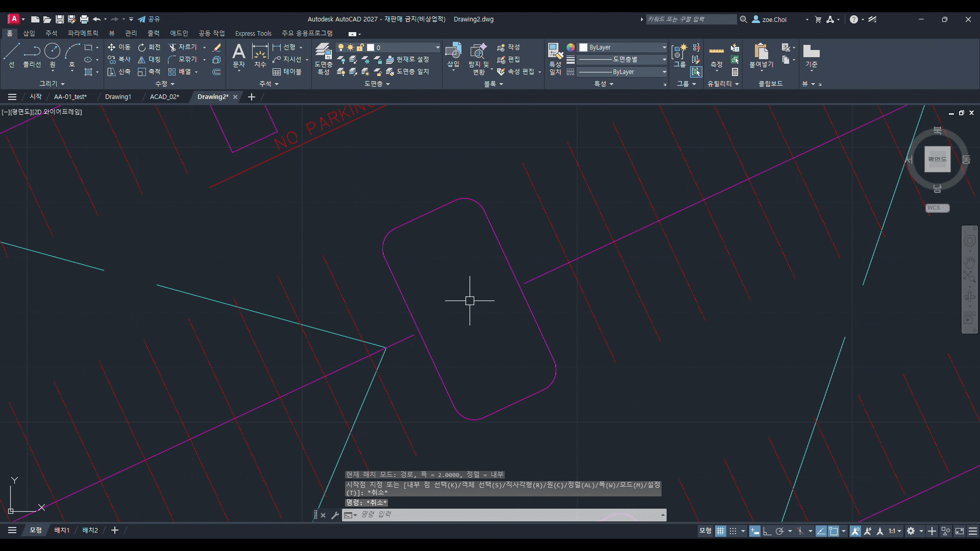Expand the 그리기 panel flyout
The height and width of the screenshot is (551, 980).
click(x=52, y=84)
